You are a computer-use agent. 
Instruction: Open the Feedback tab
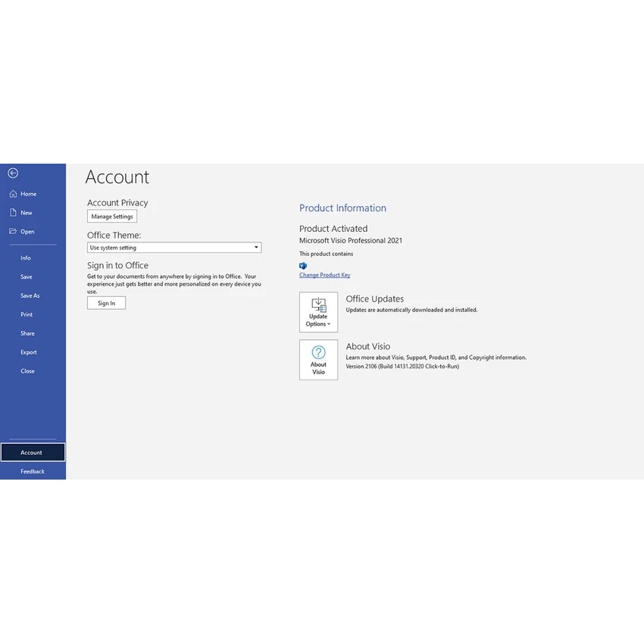33,471
